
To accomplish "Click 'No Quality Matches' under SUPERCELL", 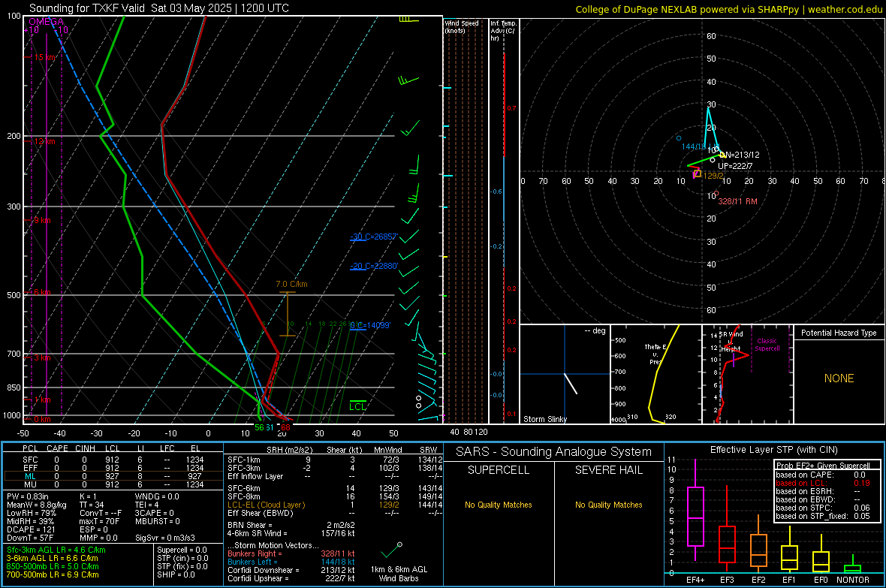I will tap(499, 505).
